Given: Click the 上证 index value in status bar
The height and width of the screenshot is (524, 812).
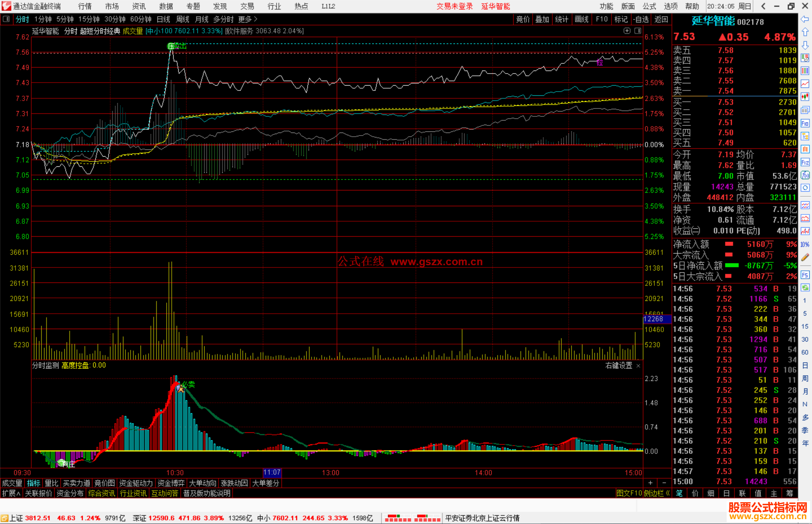Looking at the screenshot, I should [x=38, y=518].
